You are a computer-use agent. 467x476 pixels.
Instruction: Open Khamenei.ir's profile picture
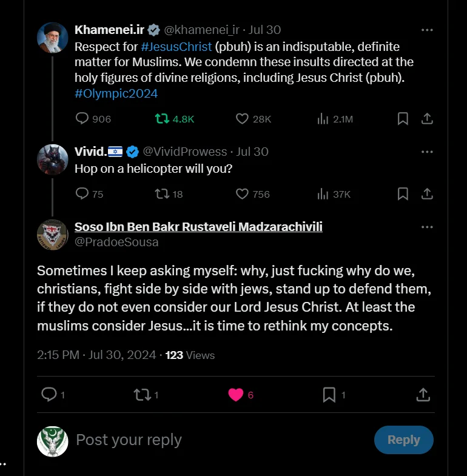coord(53,37)
